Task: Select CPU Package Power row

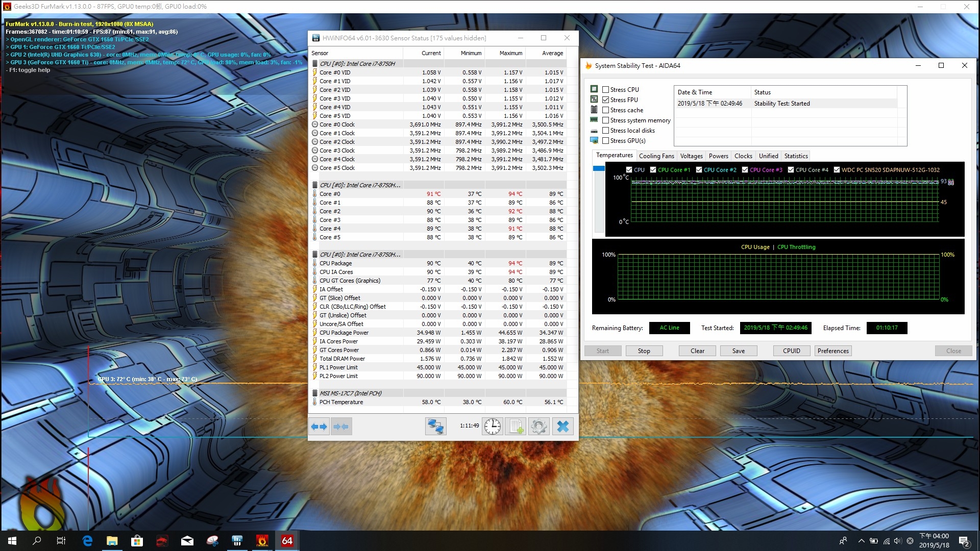Action: click(439, 333)
